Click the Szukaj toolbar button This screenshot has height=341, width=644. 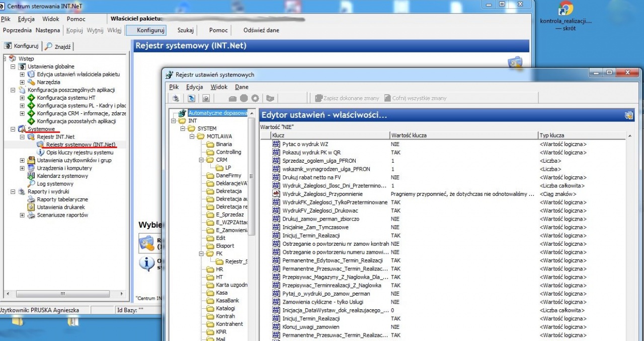point(186,30)
